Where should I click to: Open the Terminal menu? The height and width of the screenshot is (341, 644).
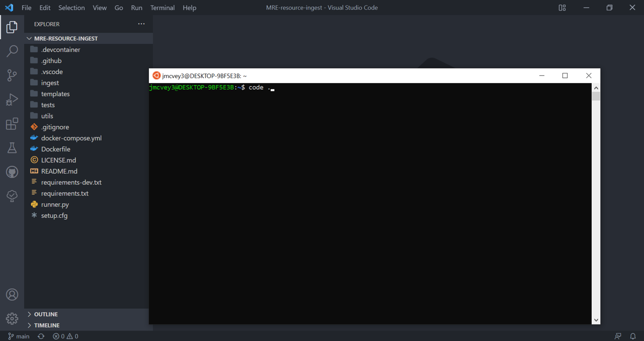(x=163, y=8)
